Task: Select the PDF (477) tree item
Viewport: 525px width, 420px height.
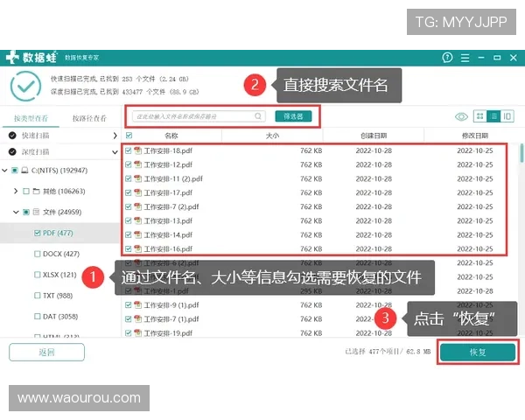Action: click(x=58, y=233)
